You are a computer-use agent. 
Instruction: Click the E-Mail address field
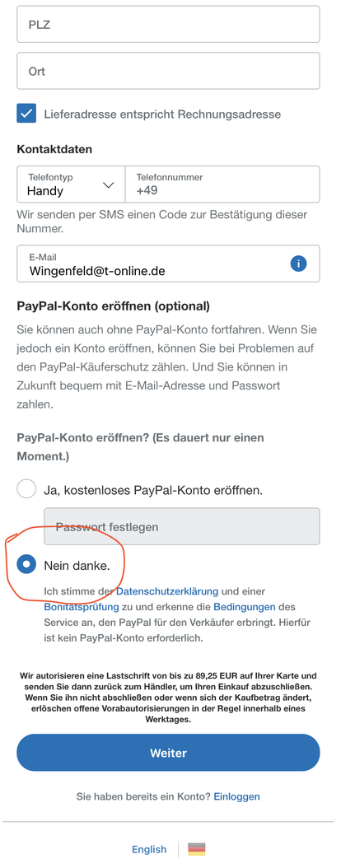168,264
